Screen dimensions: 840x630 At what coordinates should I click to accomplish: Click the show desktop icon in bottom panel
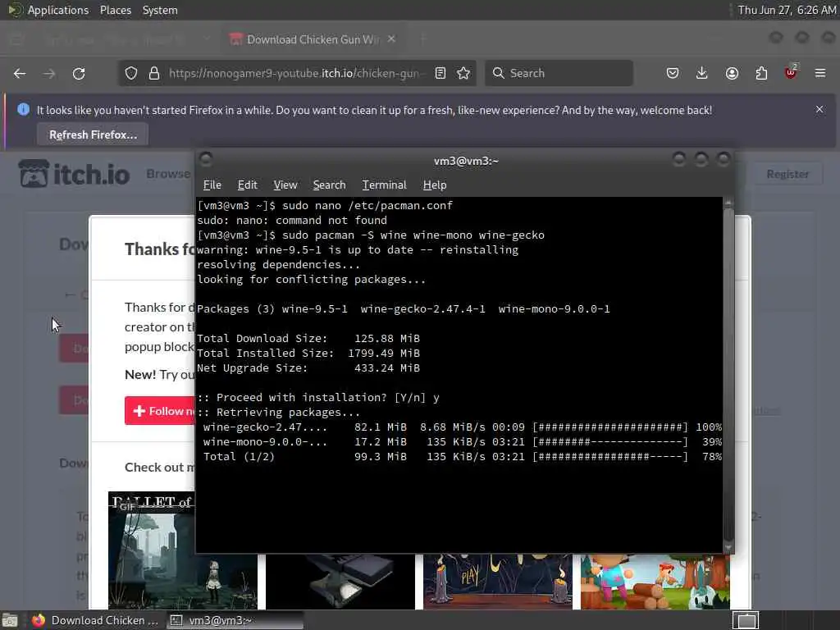[10, 620]
